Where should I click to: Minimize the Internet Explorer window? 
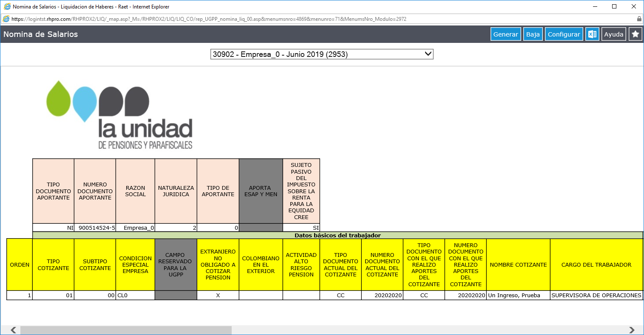click(x=595, y=7)
